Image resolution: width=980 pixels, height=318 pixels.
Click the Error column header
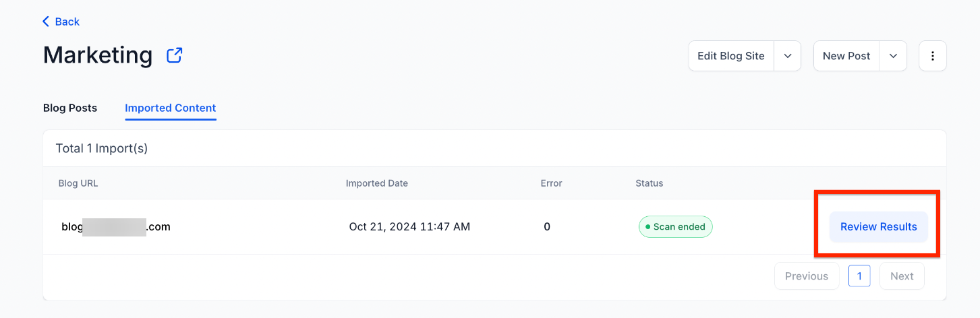pos(551,183)
